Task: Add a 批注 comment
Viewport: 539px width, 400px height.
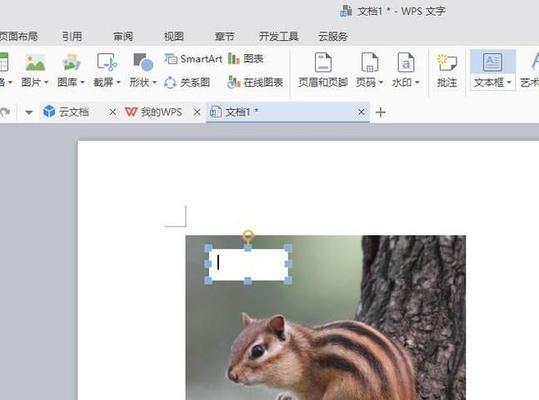Action: pyautogui.click(x=447, y=70)
